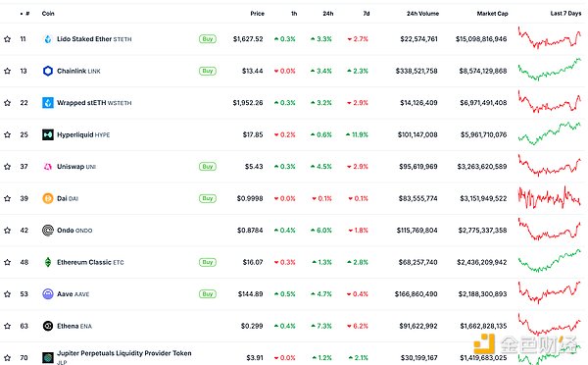
Task: Star the Dai row as favorite
Action: tap(7, 198)
